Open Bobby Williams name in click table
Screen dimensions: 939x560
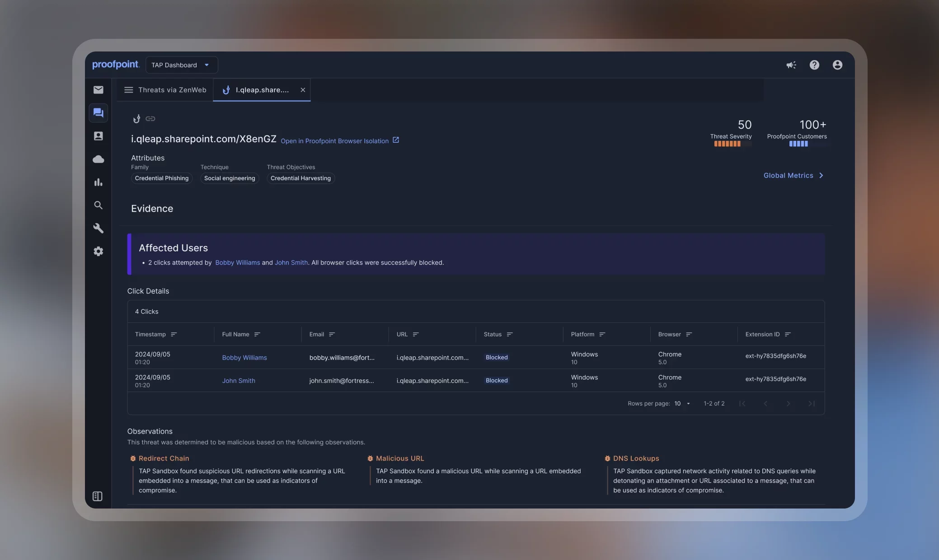coord(244,358)
